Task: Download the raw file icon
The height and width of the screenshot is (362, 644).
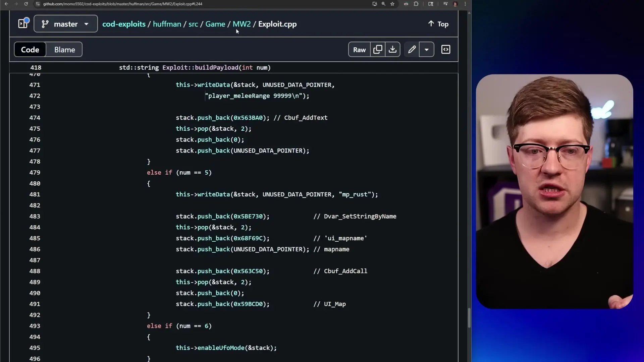Action: 392,50
